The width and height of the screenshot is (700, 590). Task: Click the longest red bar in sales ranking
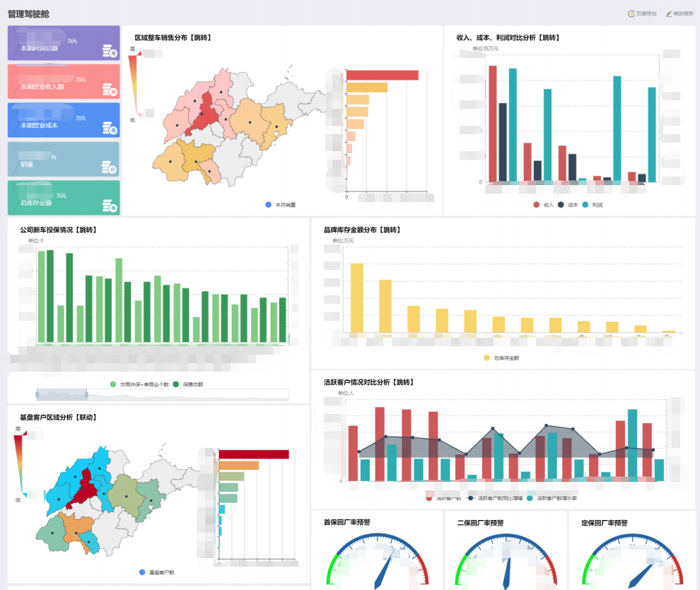point(383,76)
